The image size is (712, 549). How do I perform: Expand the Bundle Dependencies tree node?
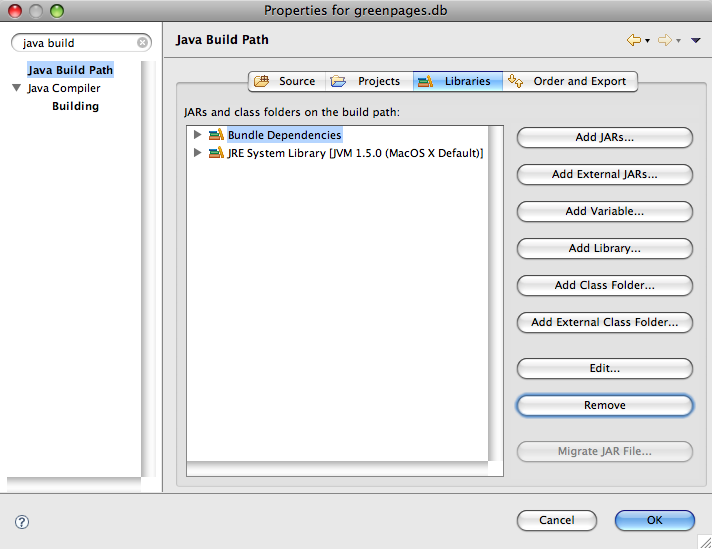tap(198, 135)
